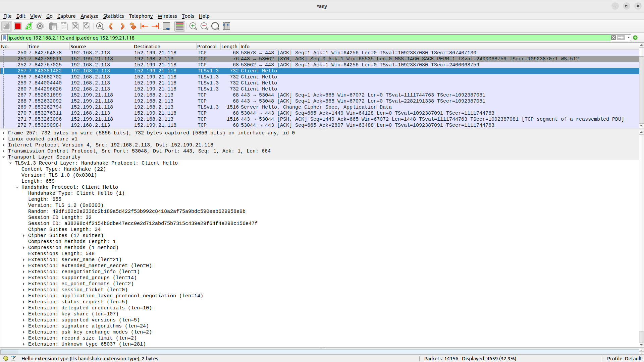The width and height of the screenshot is (644, 362).
Task: Save this capture file
Action: click(x=64, y=26)
